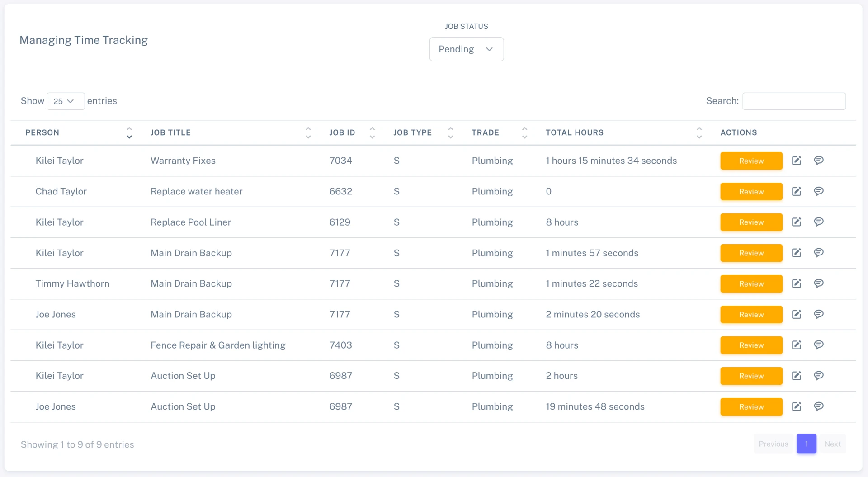This screenshot has height=477, width=868.
Task: Click '1 hours 15 minutes 34 seconds' cell
Action: (611, 161)
